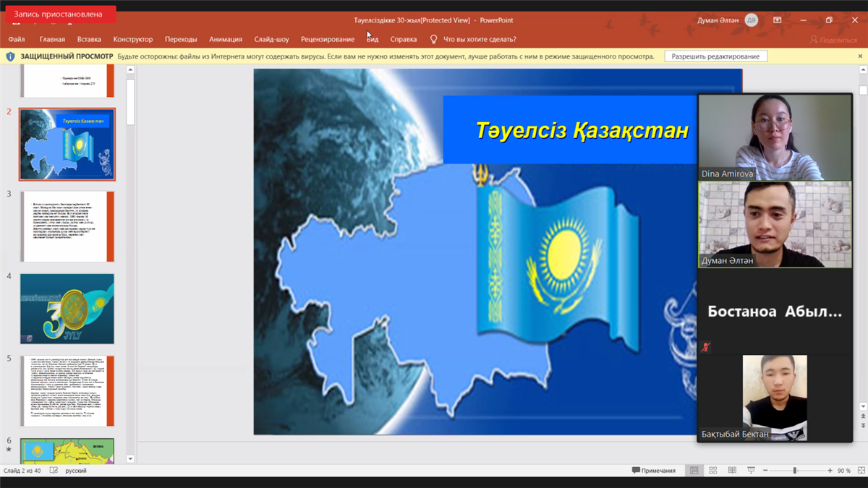Viewport: 868px width, 488px height.
Task: Click slide panel scroll up arrow
Action: (x=131, y=70)
